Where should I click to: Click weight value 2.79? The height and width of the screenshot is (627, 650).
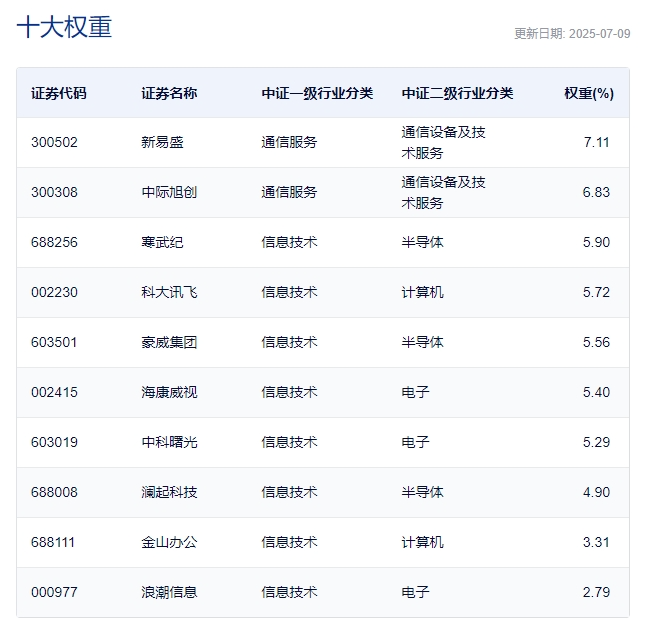pyautogui.click(x=596, y=592)
